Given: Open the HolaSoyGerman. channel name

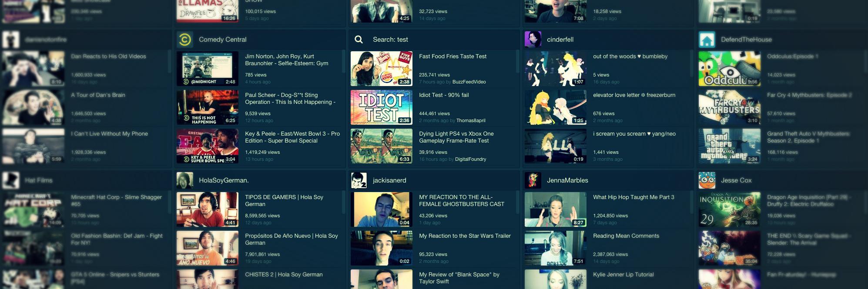Looking at the screenshot, I should [x=224, y=180].
